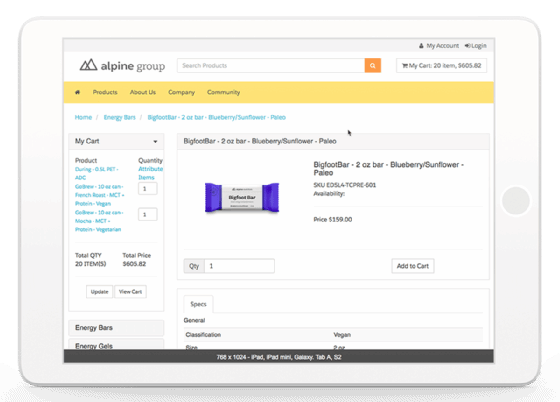Select the Specs tab
This screenshot has width=560, height=402.
(198, 304)
